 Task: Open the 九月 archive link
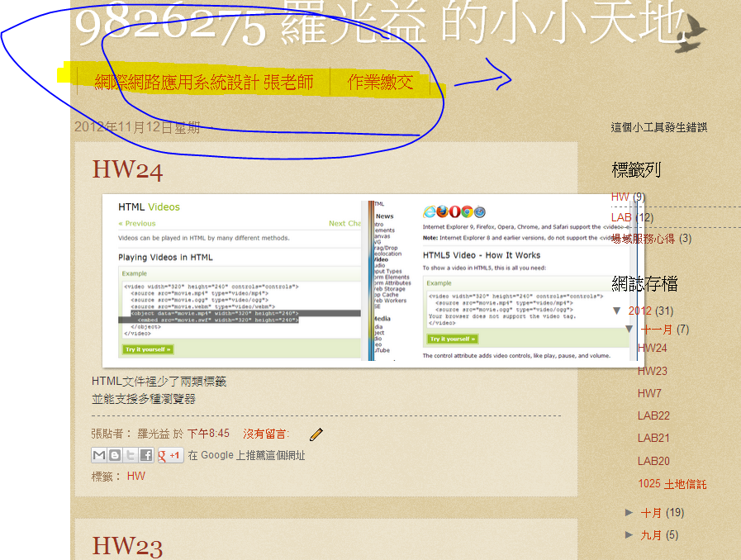click(x=651, y=535)
